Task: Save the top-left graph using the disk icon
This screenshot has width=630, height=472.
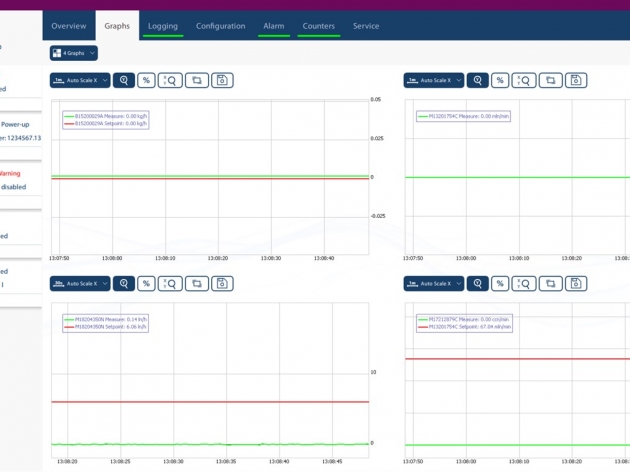Action: pyautogui.click(x=222, y=80)
